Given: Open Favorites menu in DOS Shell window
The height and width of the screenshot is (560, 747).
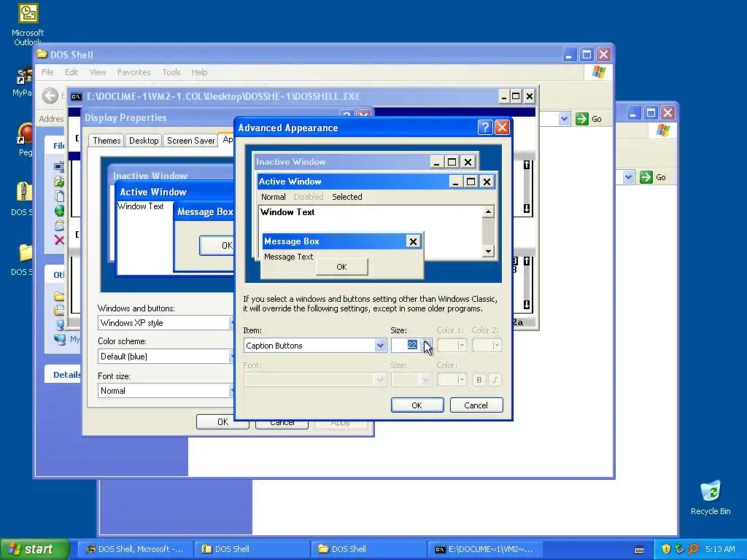Looking at the screenshot, I should 134,72.
